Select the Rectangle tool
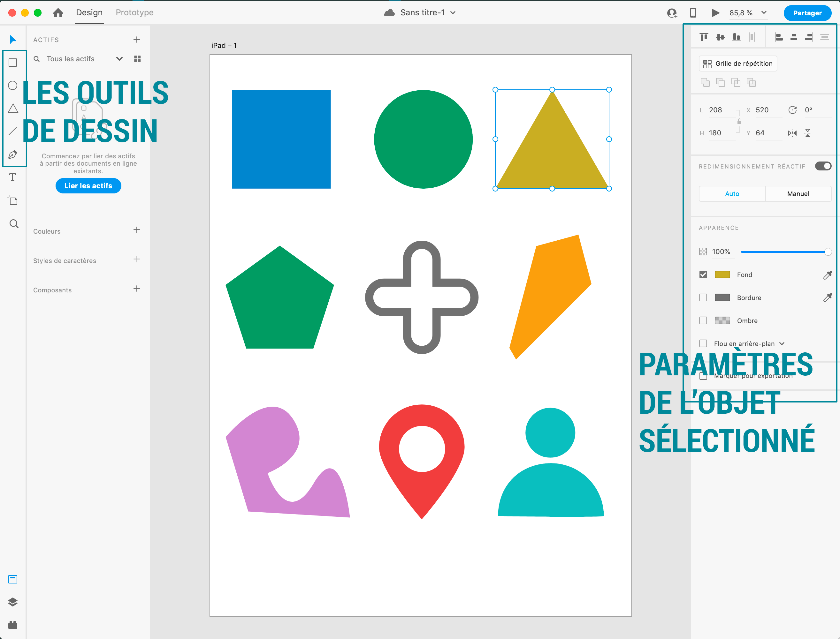The width and height of the screenshot is (840, 639). pos(13,63)
